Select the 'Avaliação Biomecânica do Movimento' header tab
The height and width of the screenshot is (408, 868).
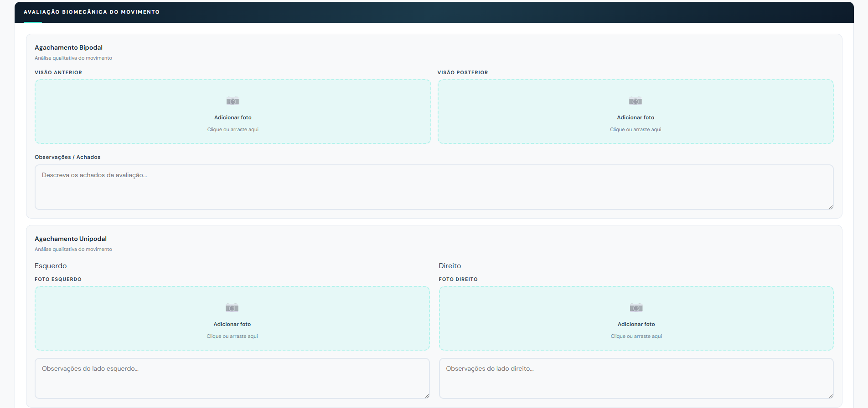92,12
